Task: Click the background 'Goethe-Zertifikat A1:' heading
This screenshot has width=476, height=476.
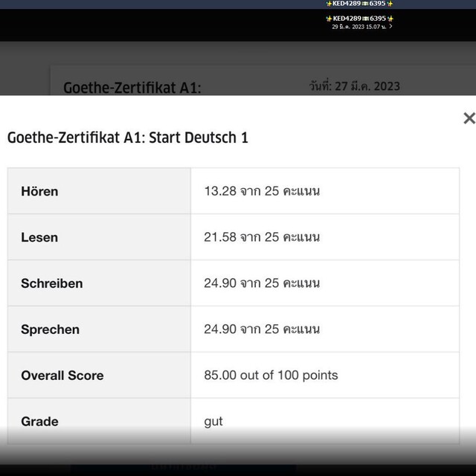Action: pos(132,88)
